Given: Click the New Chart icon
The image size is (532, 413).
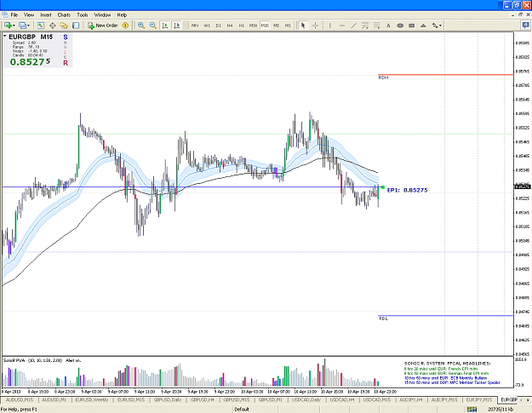Looking at the screenshot, I should click(8, 26).
